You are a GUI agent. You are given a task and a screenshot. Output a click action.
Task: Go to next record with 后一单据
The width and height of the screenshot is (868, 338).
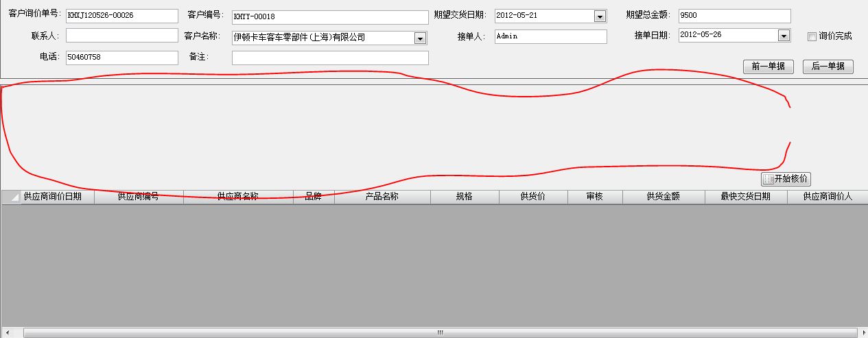(x=828, y=67)
